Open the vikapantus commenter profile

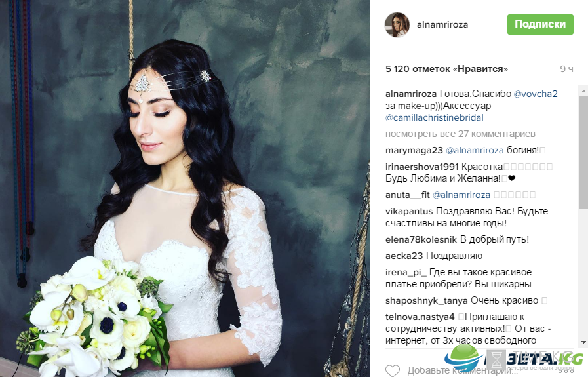tap(409, 211)
